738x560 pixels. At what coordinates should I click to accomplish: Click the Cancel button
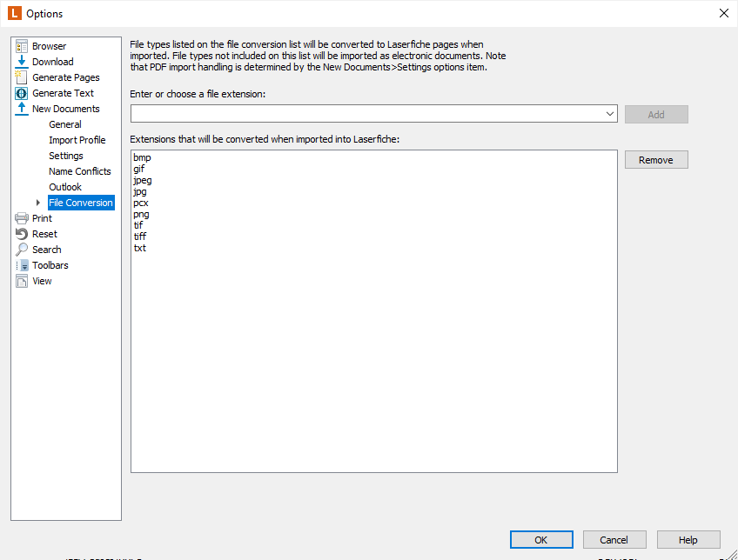614,540
